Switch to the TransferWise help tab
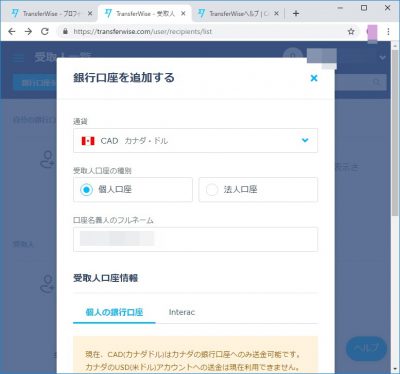The height and width of the screenshot is (374, 400). pyautogui.click(x=238, y=14)
